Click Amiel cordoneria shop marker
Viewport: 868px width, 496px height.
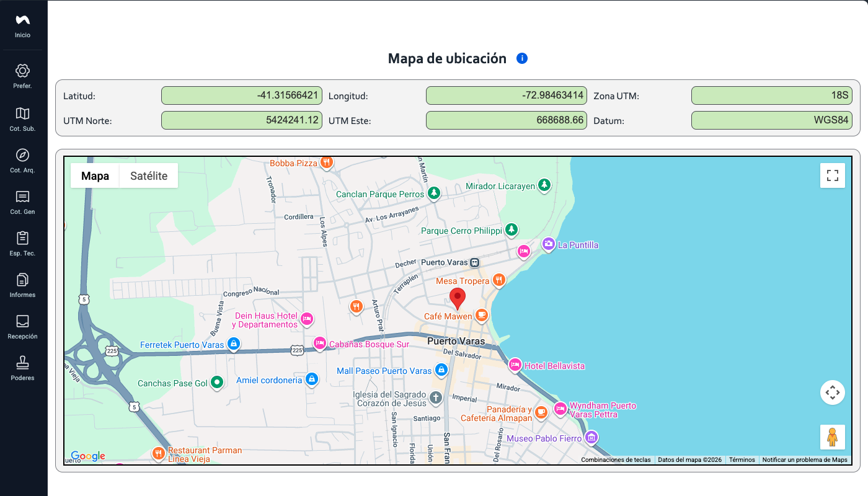click(311, 379)
